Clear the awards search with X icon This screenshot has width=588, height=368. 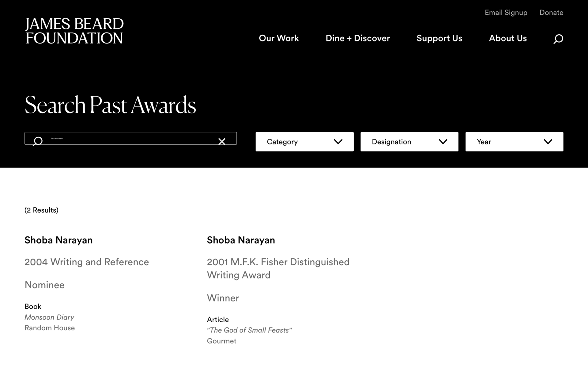[x=222, y=141]
